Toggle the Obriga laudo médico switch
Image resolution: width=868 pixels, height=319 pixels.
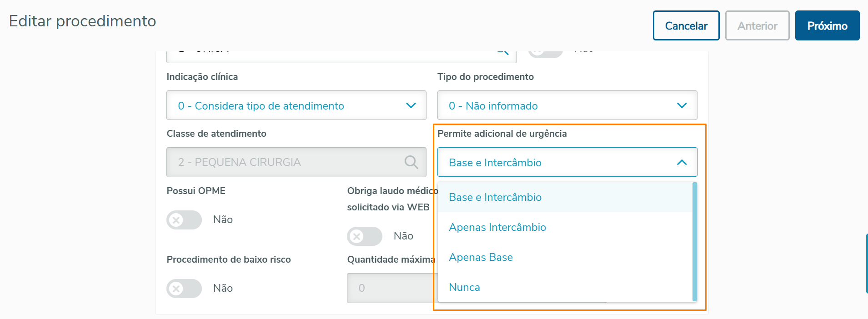click(x=364, y=236)
